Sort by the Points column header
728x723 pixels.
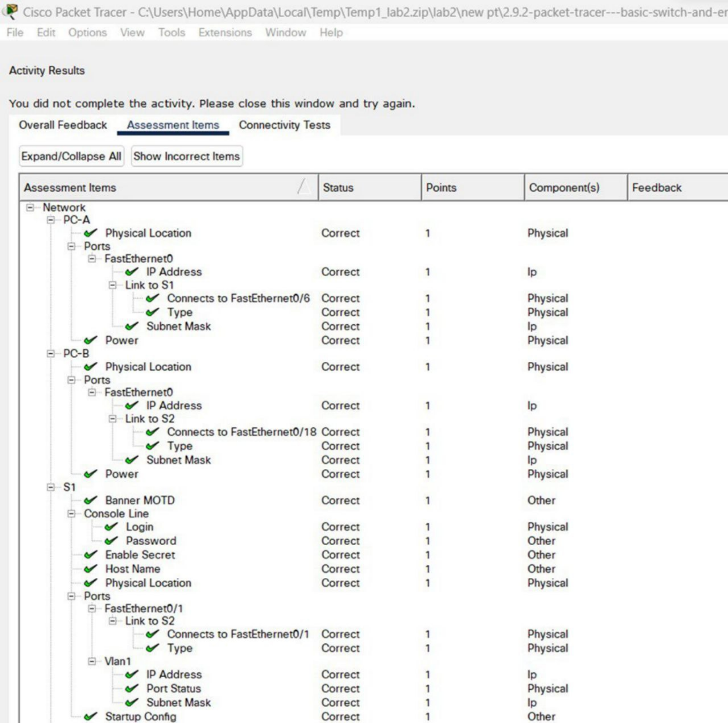tap(473, 187)
